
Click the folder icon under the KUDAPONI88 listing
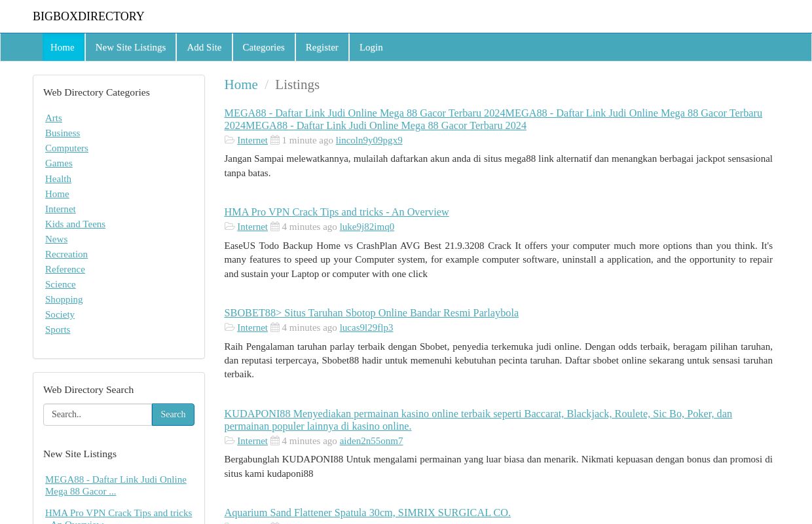pyautogui.click(x=229, y=441)
